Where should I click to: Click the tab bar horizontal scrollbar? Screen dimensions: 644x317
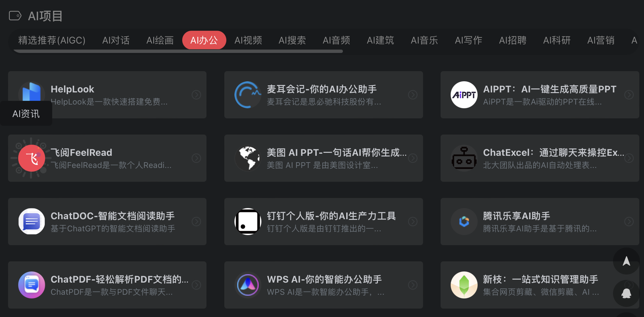(x=178, y=51)
